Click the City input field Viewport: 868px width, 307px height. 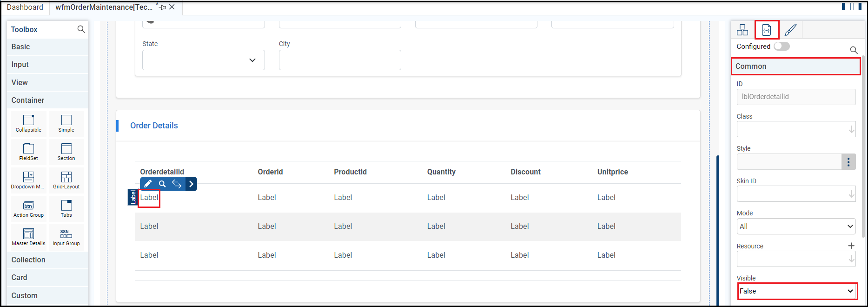point(340,60)
